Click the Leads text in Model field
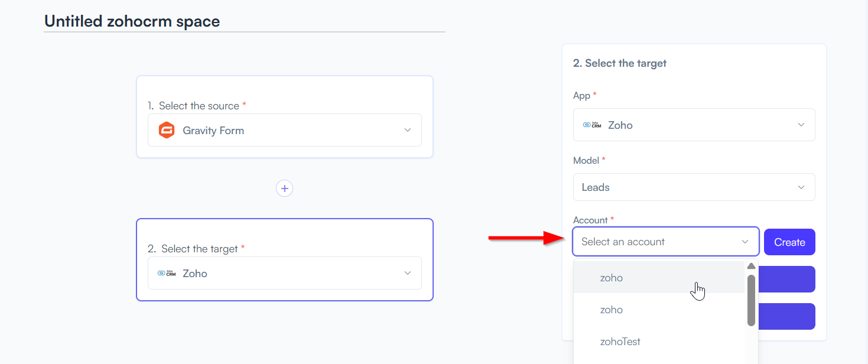The height and width of the screenshot is (364, 868). (596, 187)
